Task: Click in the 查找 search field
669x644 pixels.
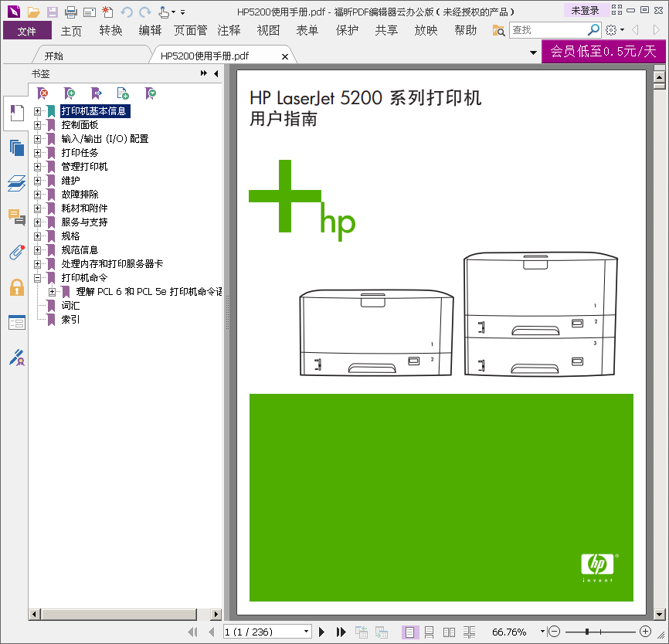Action: click(x=548, y=30)
